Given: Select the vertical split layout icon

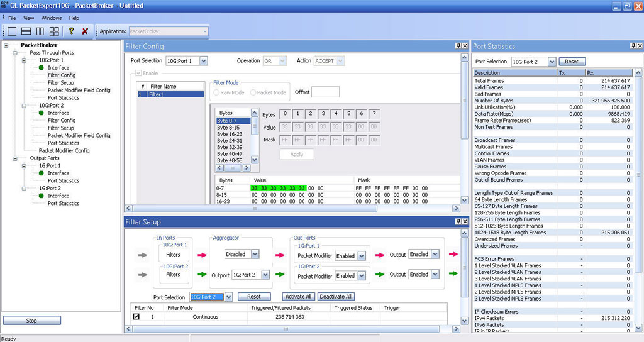Looking at the screenshot, I should [x=40, y=31].
